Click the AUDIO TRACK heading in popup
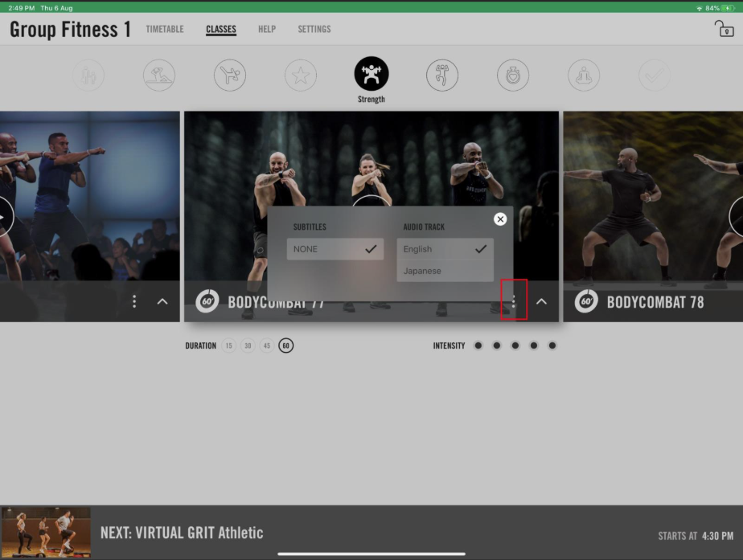Screen dimensions: 743x560 tap(424, 227)
